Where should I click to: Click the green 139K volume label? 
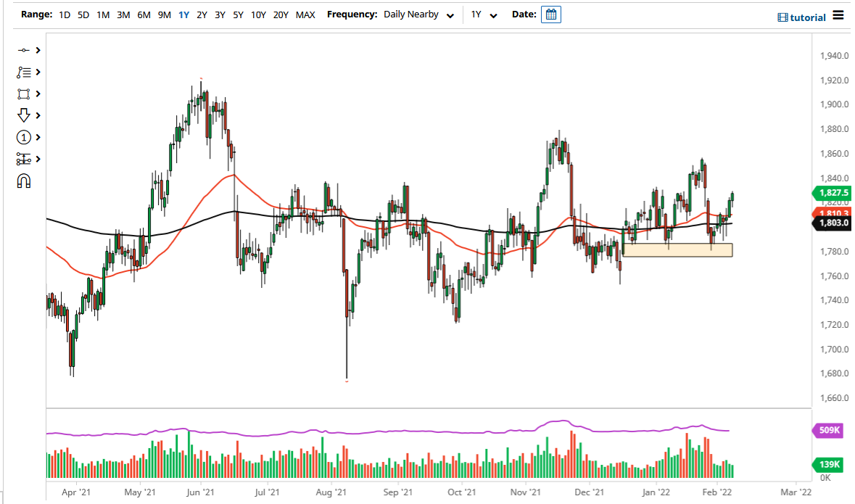pos(828,464)
